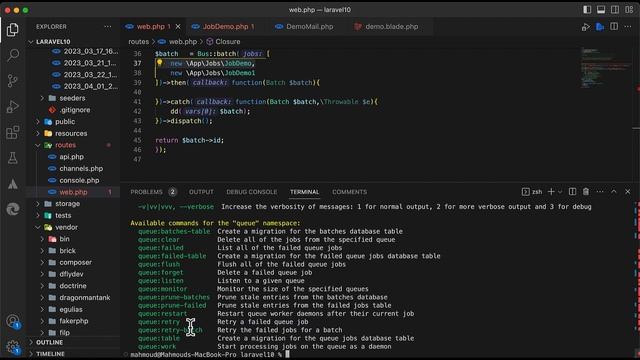The width and height of the screenshot is (640, 360).
Task: Click line number 45 in the gutter
Action: point(137,140)
